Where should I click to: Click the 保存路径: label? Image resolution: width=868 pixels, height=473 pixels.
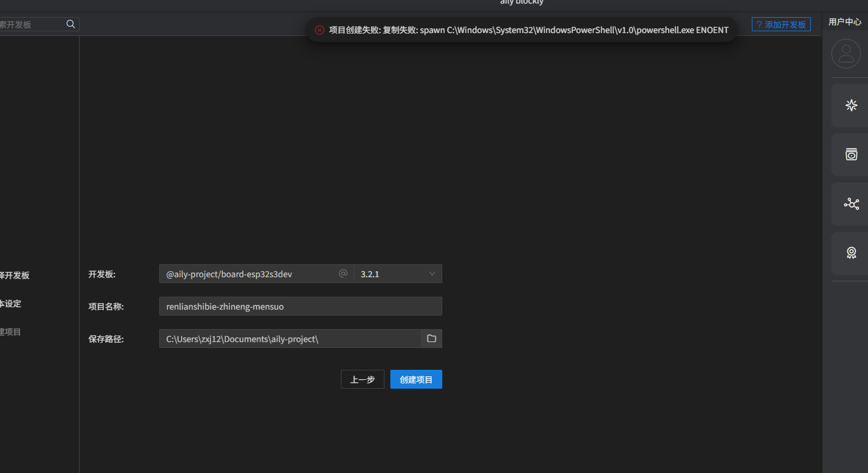(x=106, y=339)
